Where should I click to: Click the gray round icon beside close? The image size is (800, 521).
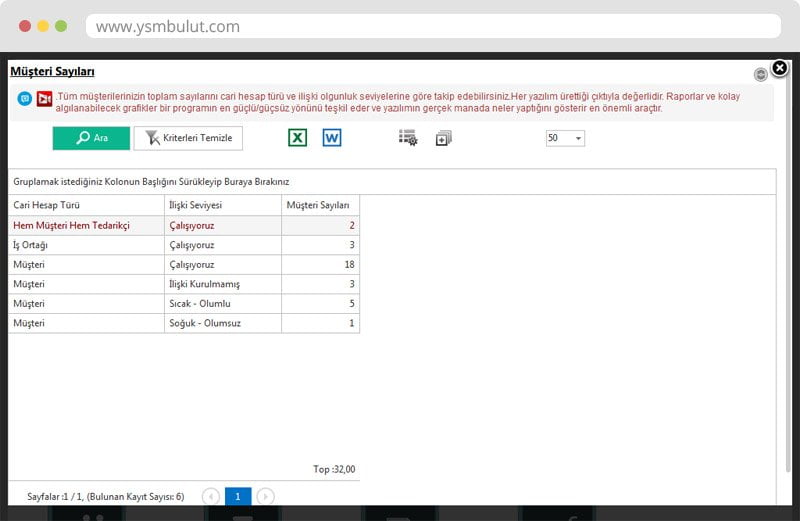761,74
